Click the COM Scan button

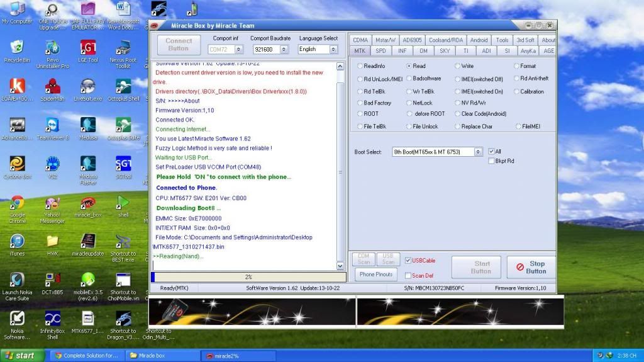coord(364,259)
